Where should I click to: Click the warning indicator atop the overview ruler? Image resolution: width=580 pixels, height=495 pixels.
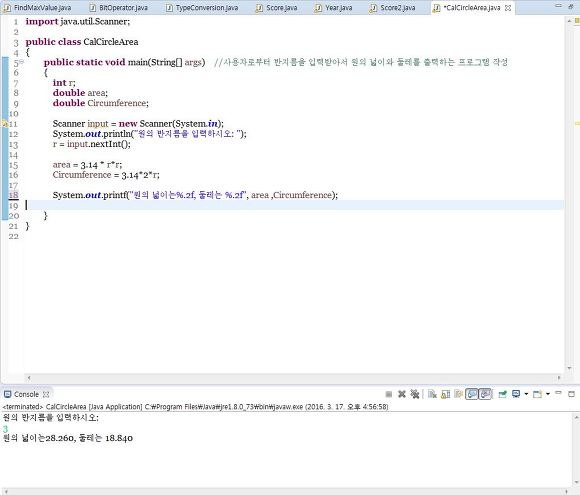coord(577,21)
